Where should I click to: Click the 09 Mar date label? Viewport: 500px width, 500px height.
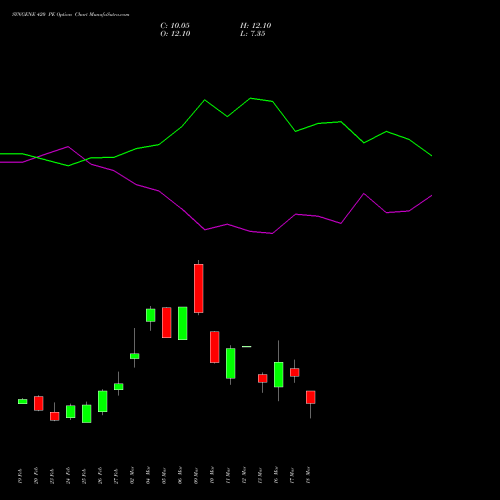click(196, 475)
